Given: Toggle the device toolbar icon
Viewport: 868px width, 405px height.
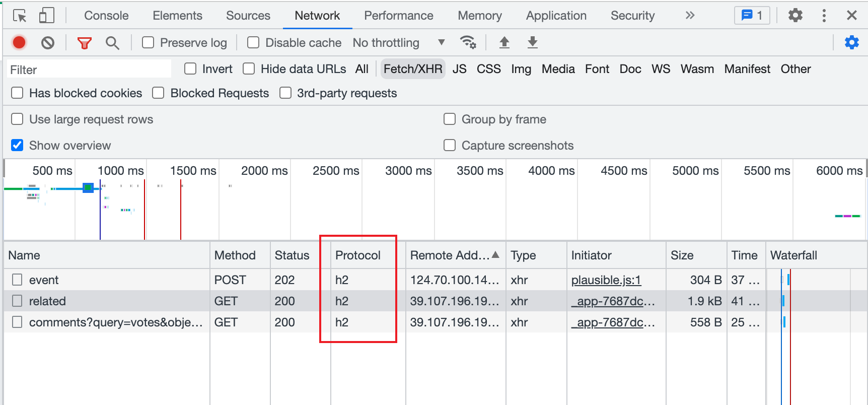Looking at the screenshot, I should click(46, 16).
